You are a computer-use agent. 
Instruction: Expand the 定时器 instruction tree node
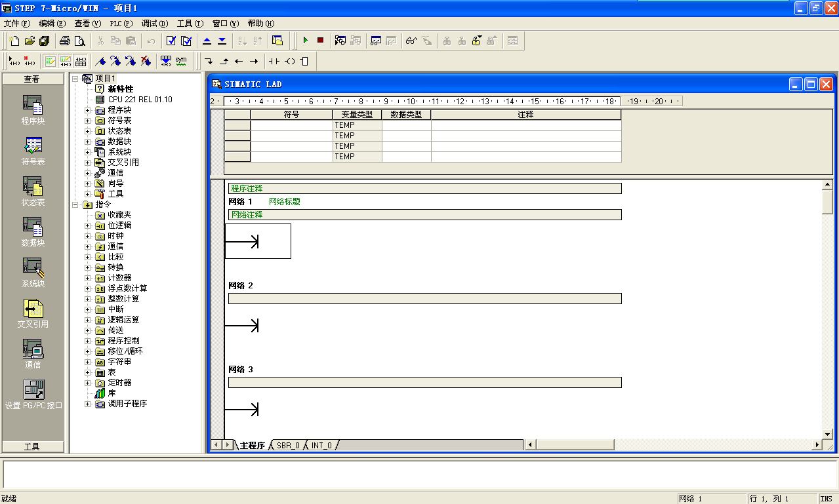click(x=87, y=383)
